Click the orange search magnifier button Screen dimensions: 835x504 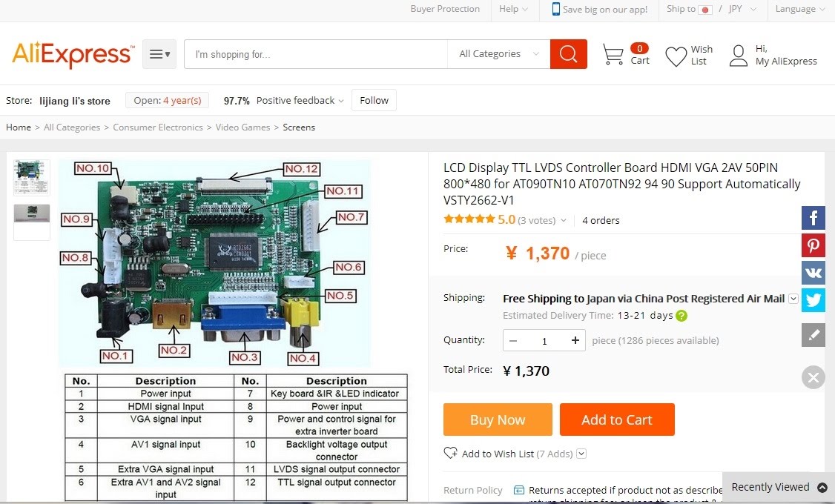click(x=568, y=54)
